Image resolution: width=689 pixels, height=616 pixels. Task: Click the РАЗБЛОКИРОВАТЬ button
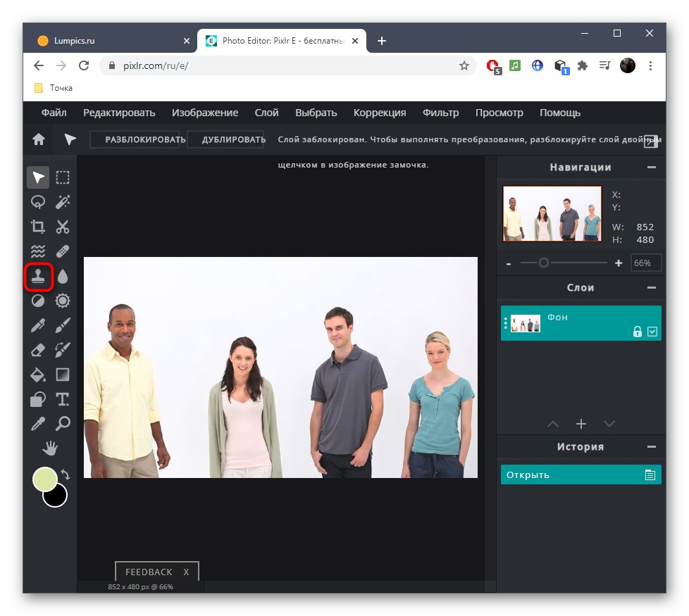[x=135, y=139]
